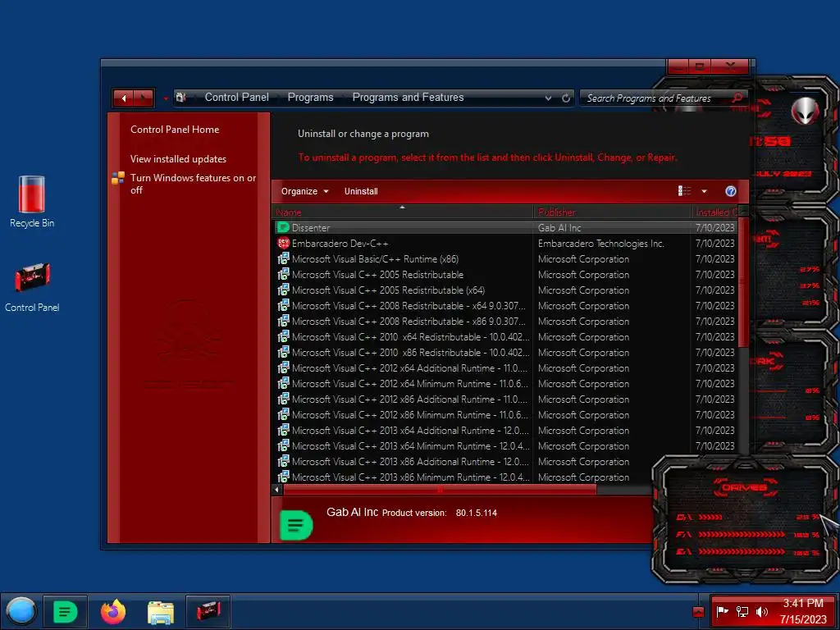Open File Explorer from the taskbar
Screen dimensions: 840x630
pyautogui.click(x=161, y=612)
